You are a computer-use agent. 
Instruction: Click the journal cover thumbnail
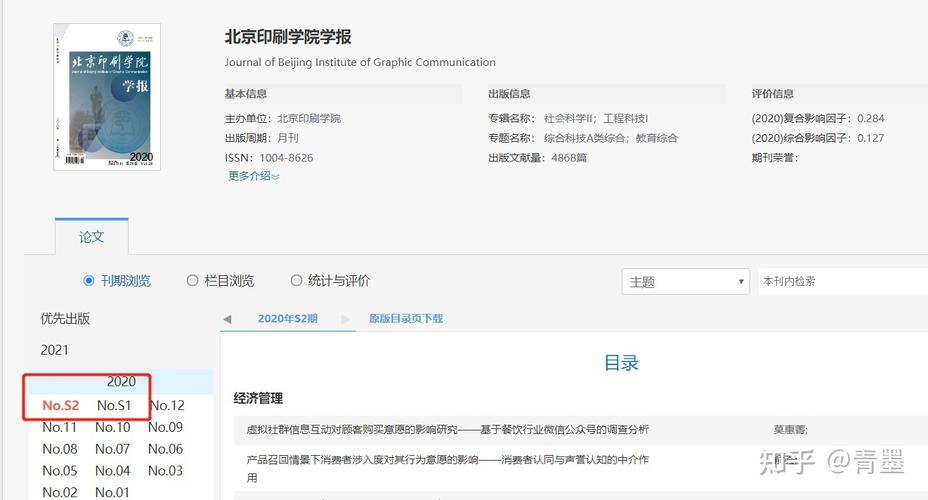[x=107, y=97]
